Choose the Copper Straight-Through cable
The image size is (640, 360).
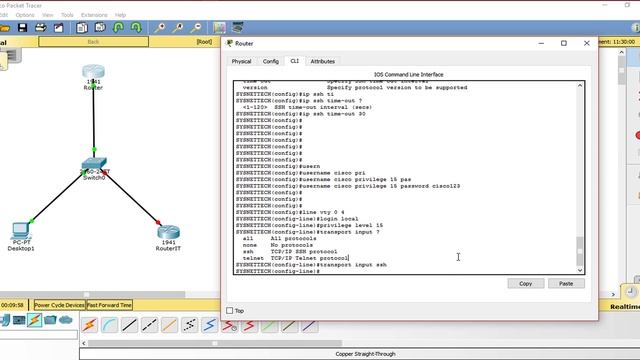(x=130, y=325)
